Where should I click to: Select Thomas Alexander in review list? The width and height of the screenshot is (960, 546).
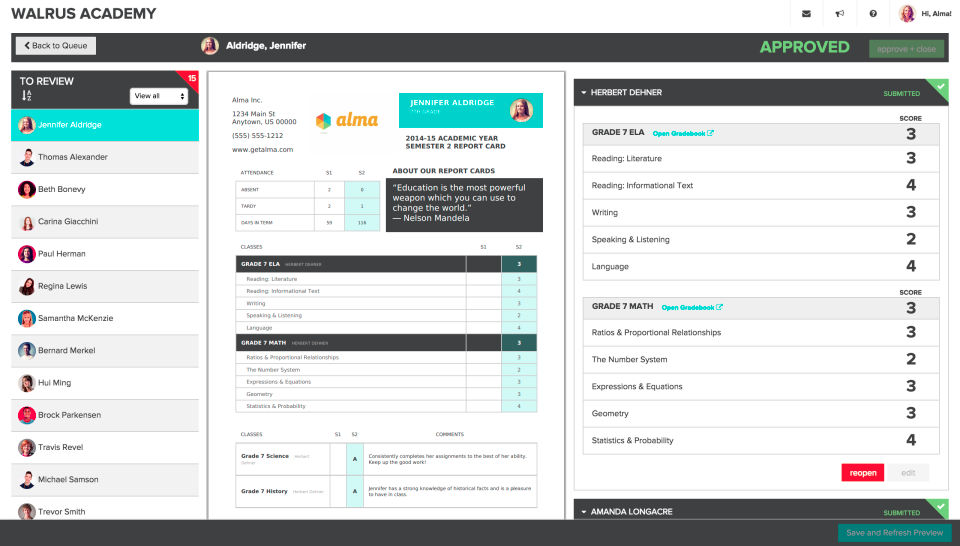(x=105, y=157)
